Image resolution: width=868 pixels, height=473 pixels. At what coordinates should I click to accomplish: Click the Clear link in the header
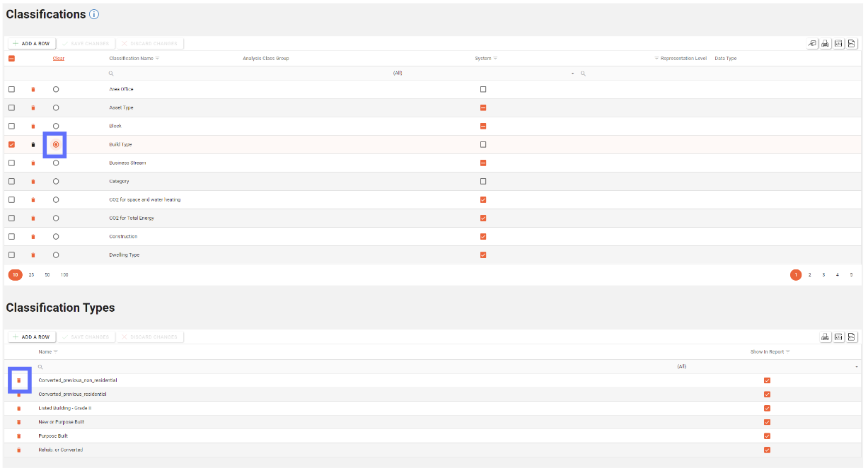[x=59, y=59]
